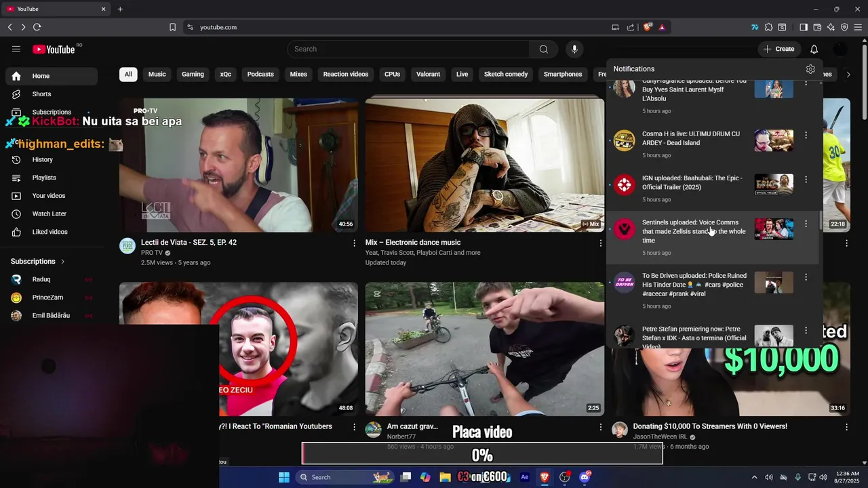The width and height of the screenshot is (868, 488).
Task: Open After Effects from the taskbar
Action: pyautogui.click(x=524, y=477)
